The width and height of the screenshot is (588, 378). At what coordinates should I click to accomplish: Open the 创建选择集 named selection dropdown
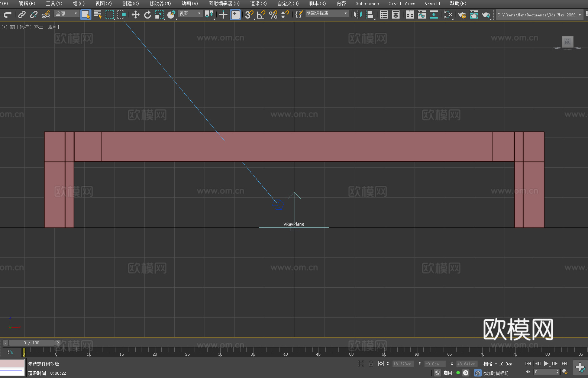327,13
